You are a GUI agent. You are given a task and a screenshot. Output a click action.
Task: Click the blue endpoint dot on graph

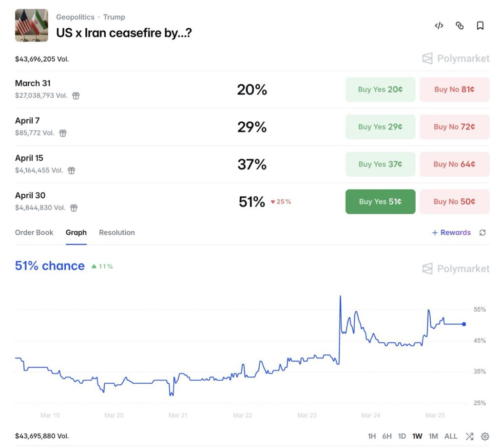point(464,324)
